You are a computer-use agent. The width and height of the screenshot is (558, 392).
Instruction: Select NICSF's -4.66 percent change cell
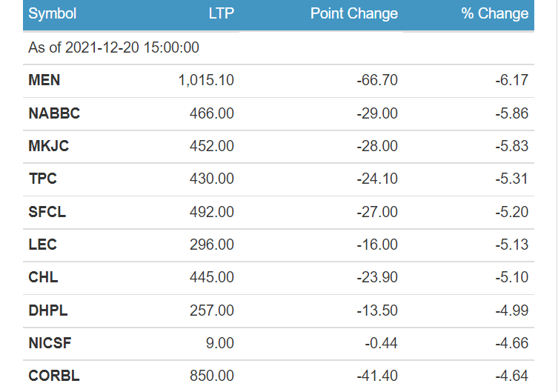pyautogui.click(x=512, y=343)
